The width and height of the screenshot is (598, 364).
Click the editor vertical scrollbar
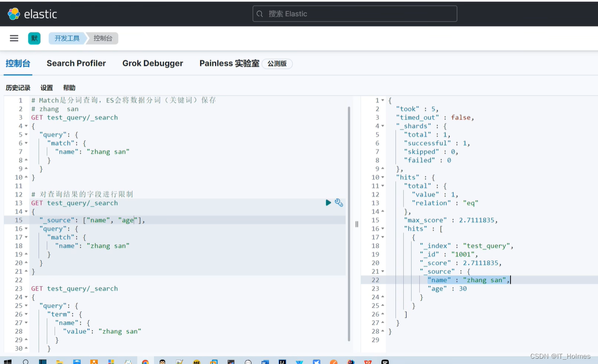coord(349,223)
